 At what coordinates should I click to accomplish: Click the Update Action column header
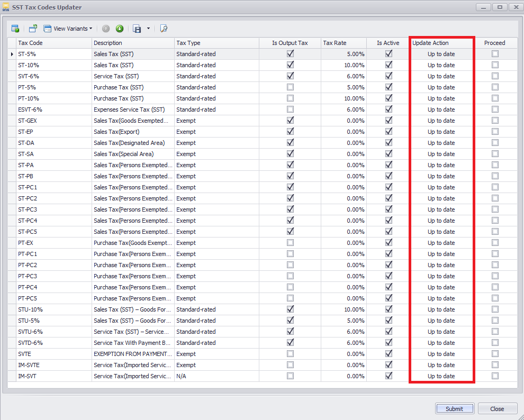(x=441, y=43)
